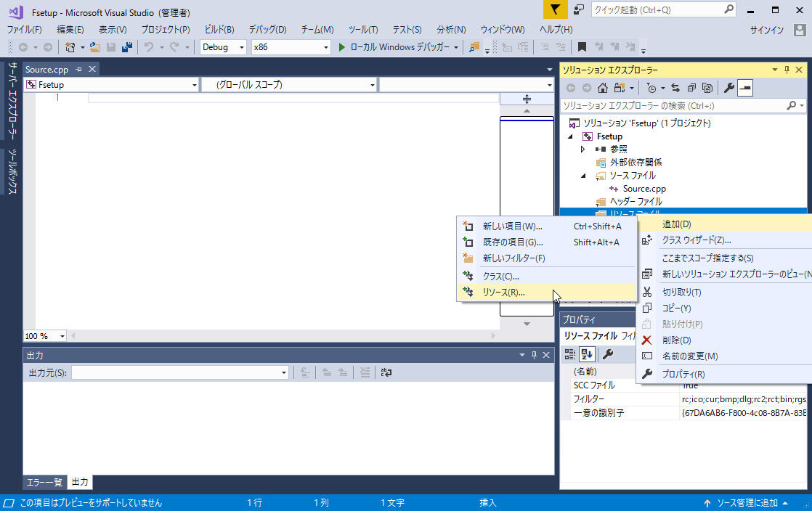Click the Switch Views icon in Solution Explorer
This screenshot has width=812, height=511.
(x=620, y=88)
